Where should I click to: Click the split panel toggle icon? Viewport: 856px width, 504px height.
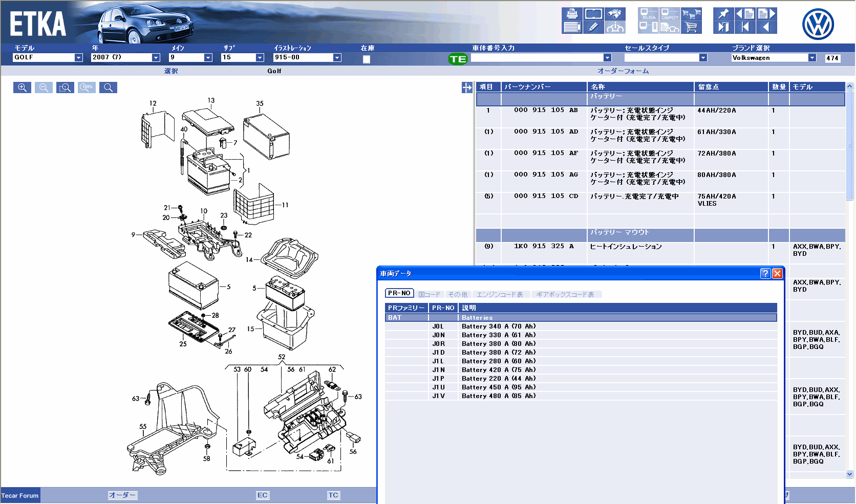coord(467,87)
